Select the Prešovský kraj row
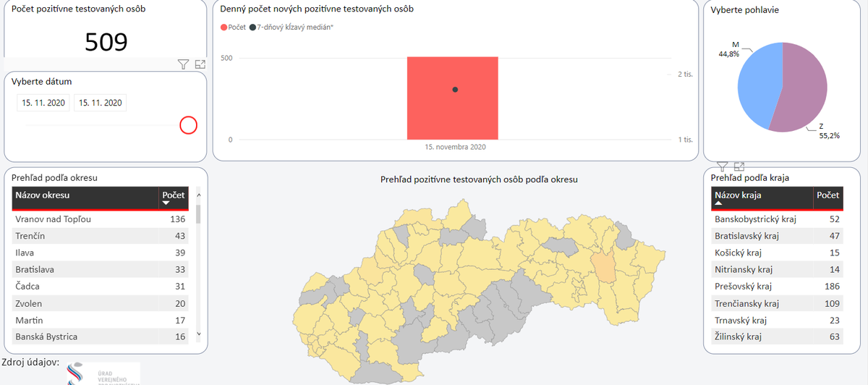The image size is (868, 385). 776,286
